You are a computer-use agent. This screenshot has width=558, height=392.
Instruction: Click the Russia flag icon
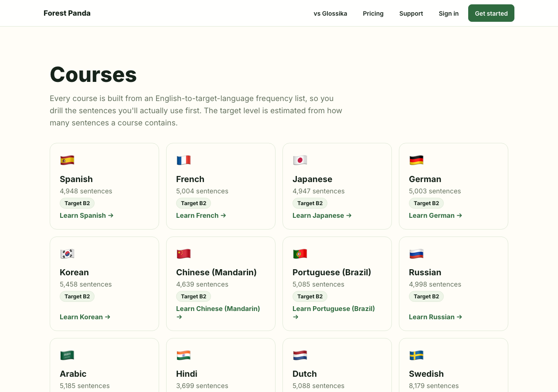click(416, 254)
